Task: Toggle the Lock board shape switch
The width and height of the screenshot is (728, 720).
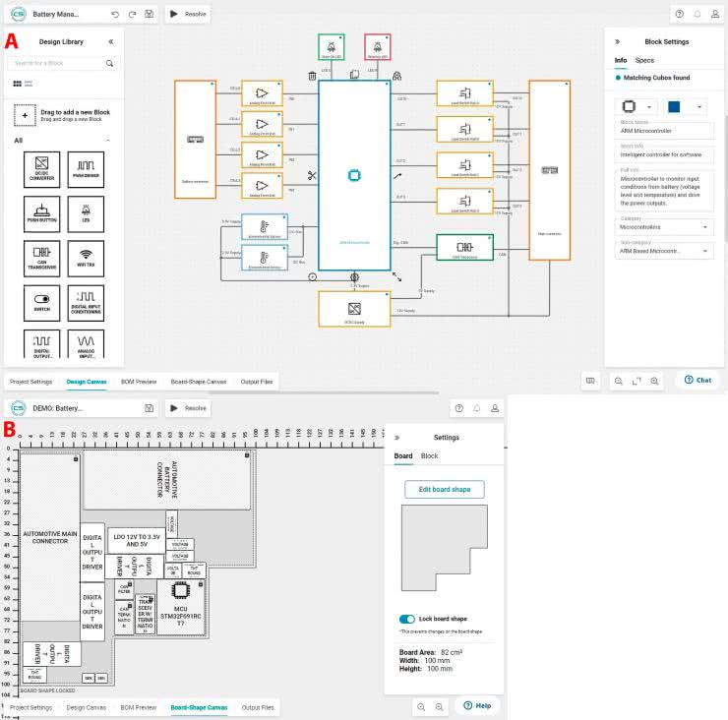Action: pyautogui.click(x=406, y=619)
